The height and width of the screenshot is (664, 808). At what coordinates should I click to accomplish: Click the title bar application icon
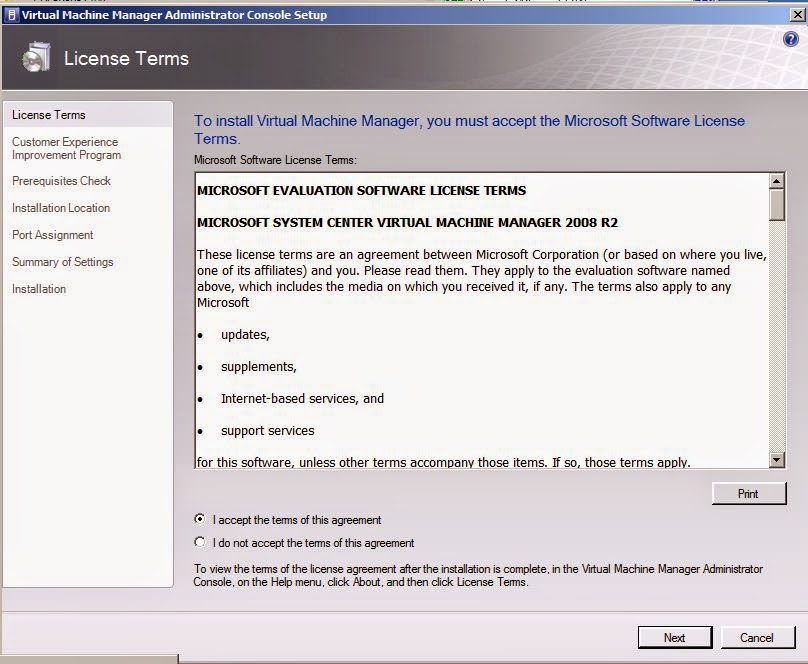pos(11,15)
